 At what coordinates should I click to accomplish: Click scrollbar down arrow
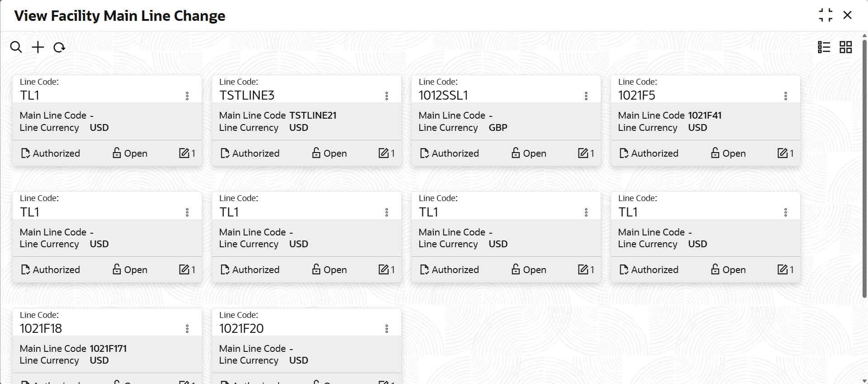pos(864,380)
